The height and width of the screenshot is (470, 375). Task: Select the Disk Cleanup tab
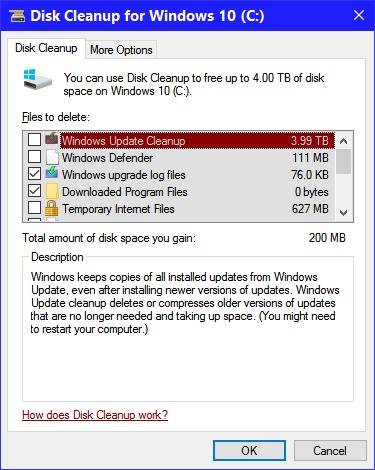click(46, 48)
